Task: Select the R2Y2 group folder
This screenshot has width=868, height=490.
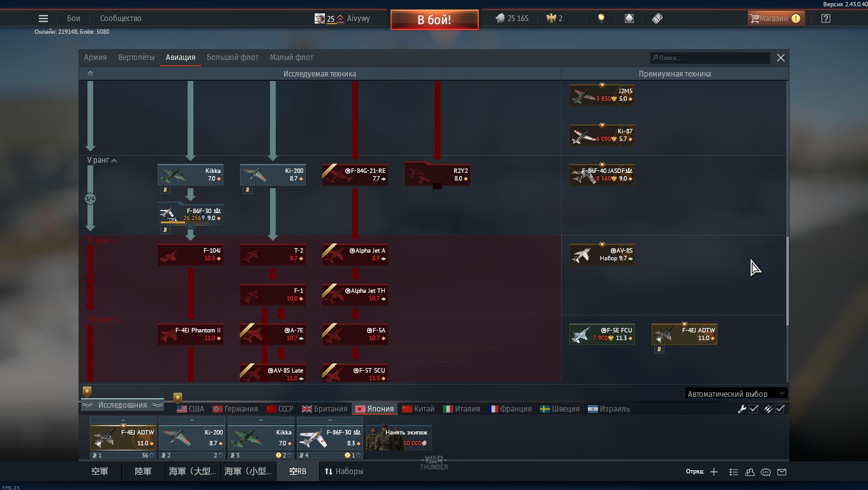Action: [x=437, y=175]
